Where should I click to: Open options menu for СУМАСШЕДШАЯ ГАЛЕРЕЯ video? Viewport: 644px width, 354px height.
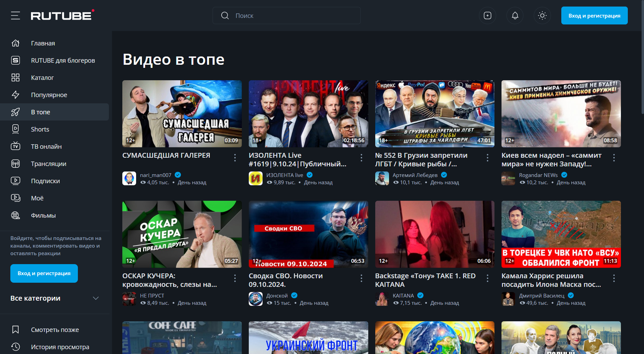235,158
